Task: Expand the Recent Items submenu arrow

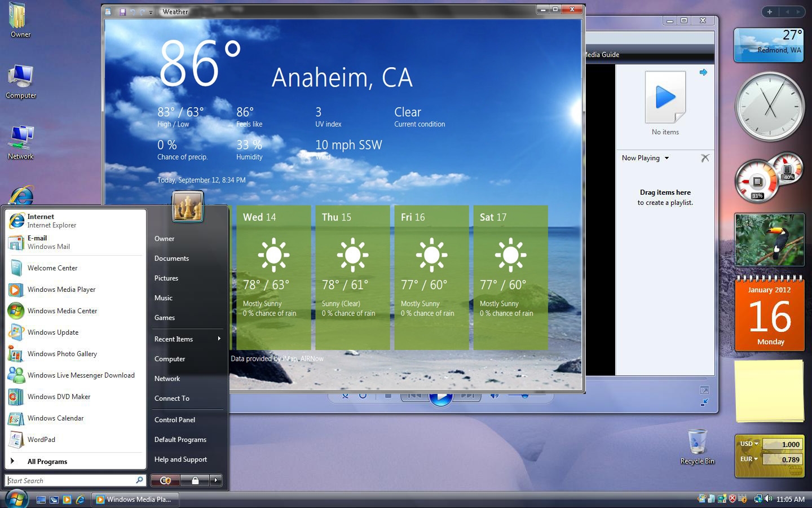Action: tap(219, 339)
